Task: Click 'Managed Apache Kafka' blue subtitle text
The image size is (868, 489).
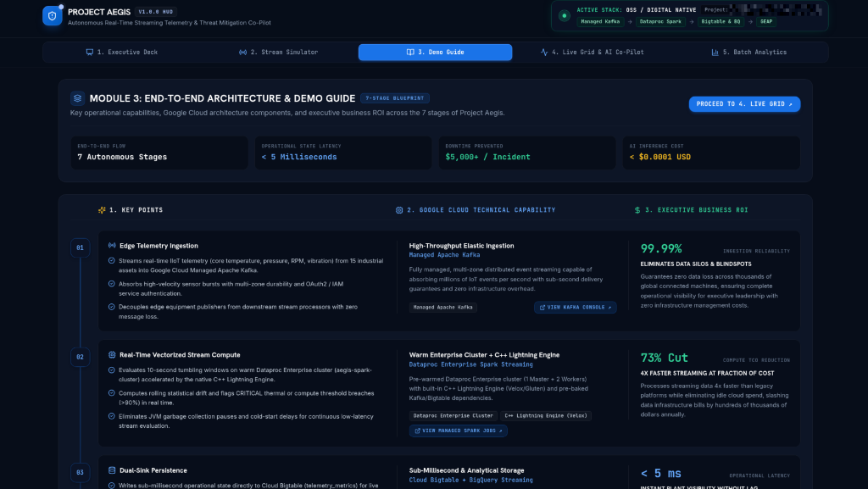Action: point(444,255)
